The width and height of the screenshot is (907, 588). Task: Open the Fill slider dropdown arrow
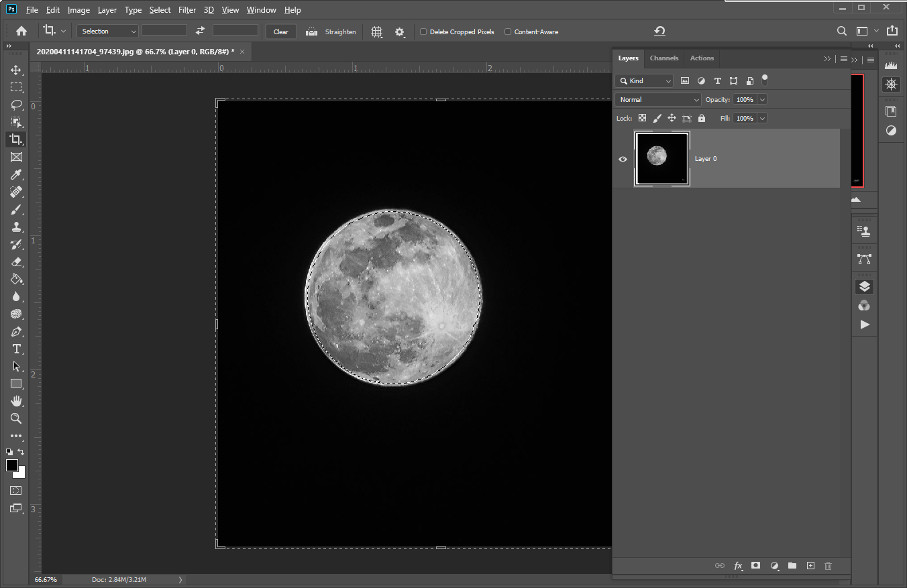click(762, 118)
